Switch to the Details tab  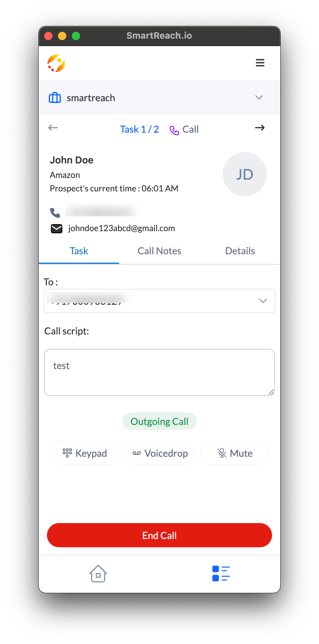(240, 251)
